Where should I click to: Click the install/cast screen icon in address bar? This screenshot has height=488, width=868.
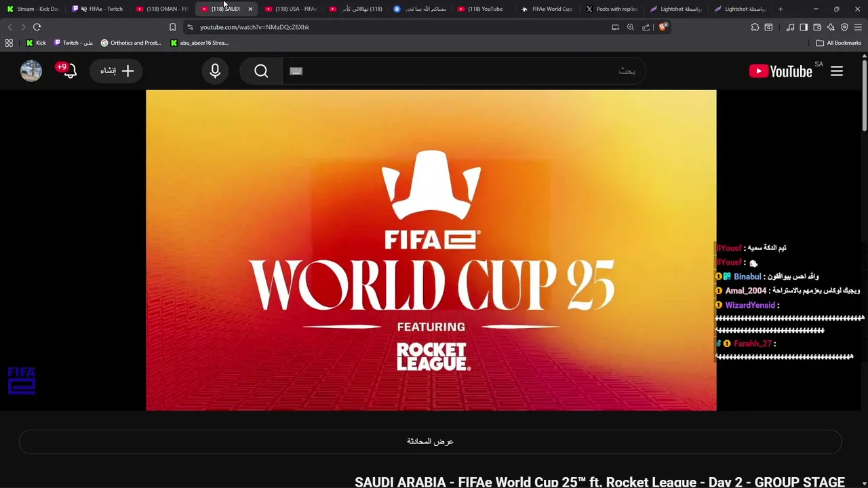click(x=615, y=27)
